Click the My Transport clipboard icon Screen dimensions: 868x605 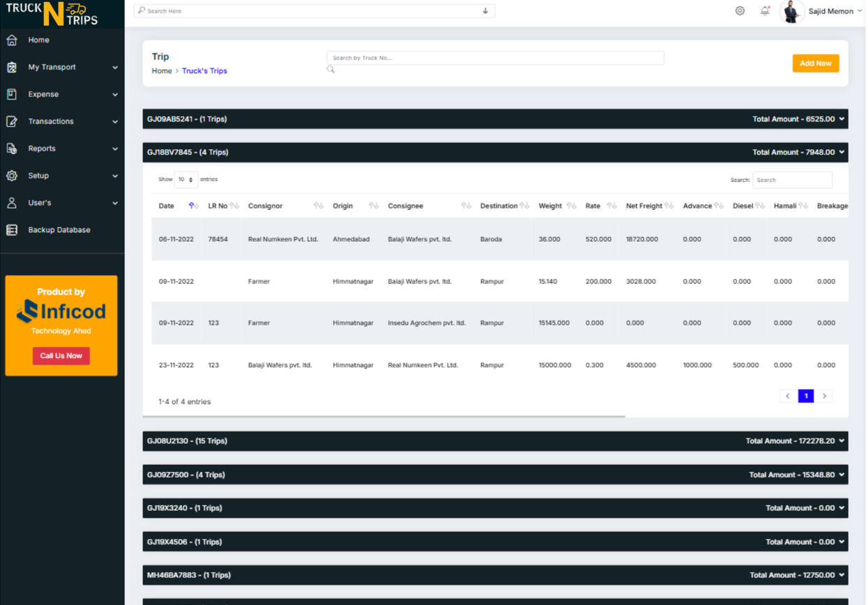click(x=12, y=68)
